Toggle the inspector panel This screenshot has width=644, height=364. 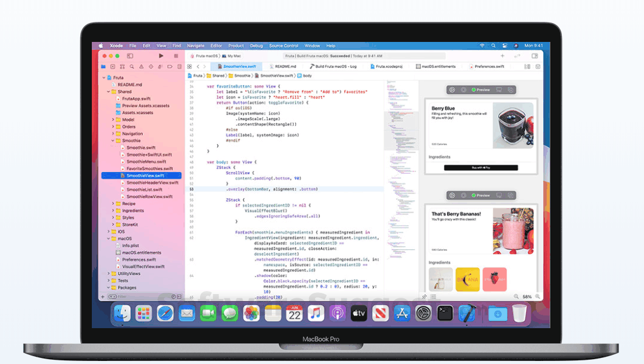click(535, 56)
